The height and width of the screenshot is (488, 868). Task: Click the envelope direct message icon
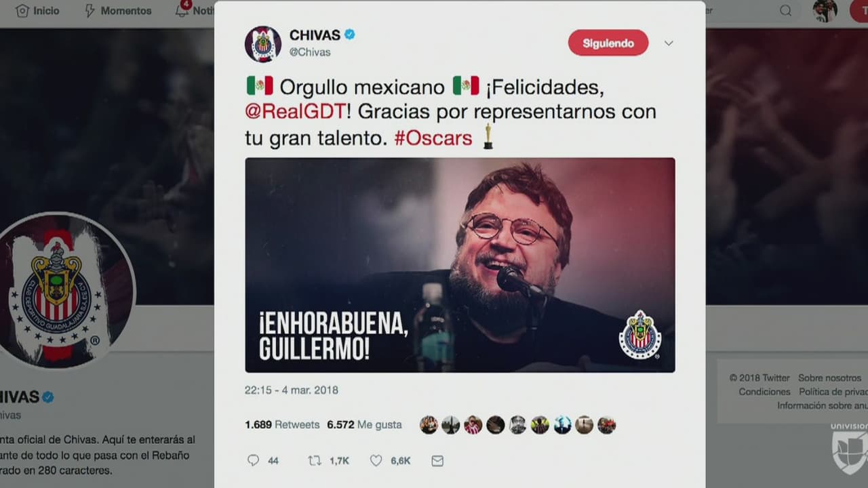[437, 461]
